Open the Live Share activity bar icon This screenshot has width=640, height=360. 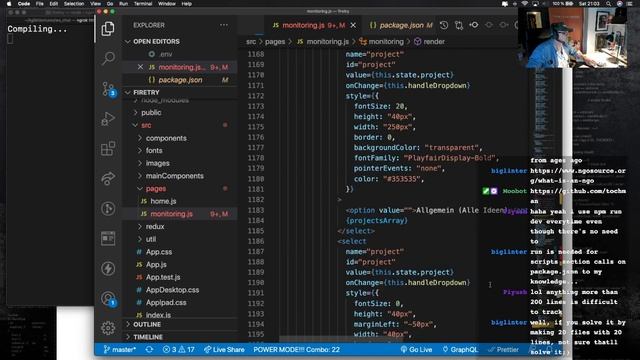pos(108,178)
